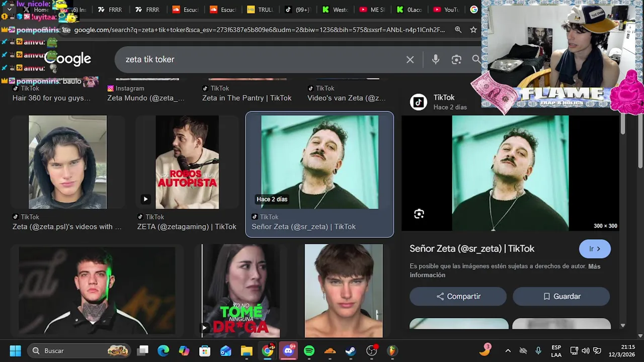This screenshot has height=362, width=644.
Task: Clear the search box with the X icon
Action: [x=410, y=59]
